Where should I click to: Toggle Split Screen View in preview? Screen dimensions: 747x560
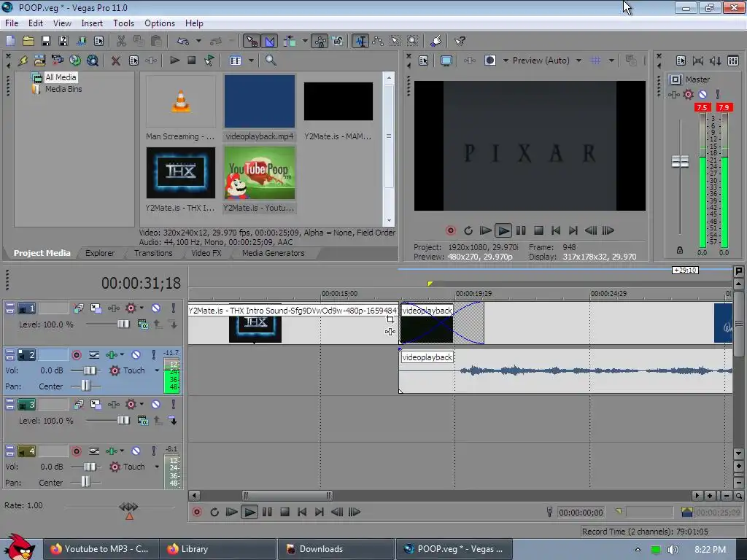(490, 61)
